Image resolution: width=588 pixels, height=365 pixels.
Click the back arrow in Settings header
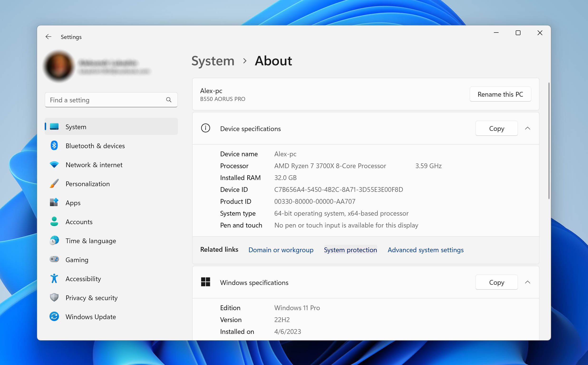tap(48, 37)
